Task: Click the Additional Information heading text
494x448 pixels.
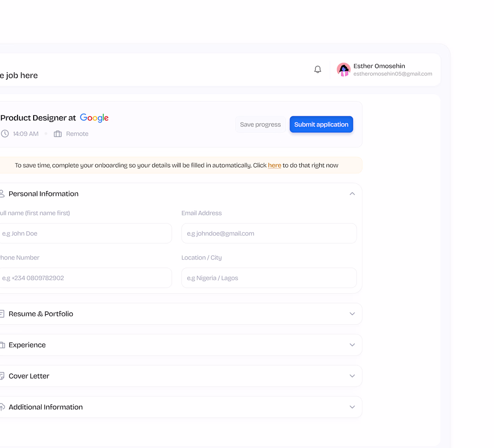Action: [x=46, y=407]
